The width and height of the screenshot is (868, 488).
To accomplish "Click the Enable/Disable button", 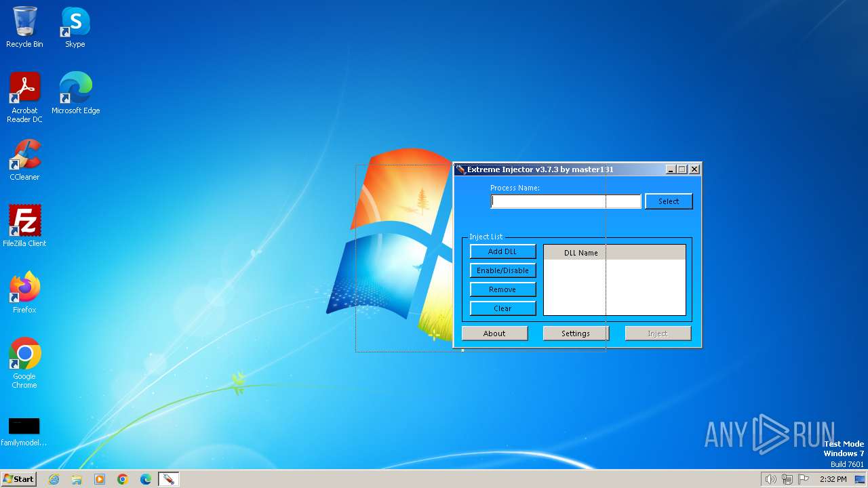I will point(502,270).
